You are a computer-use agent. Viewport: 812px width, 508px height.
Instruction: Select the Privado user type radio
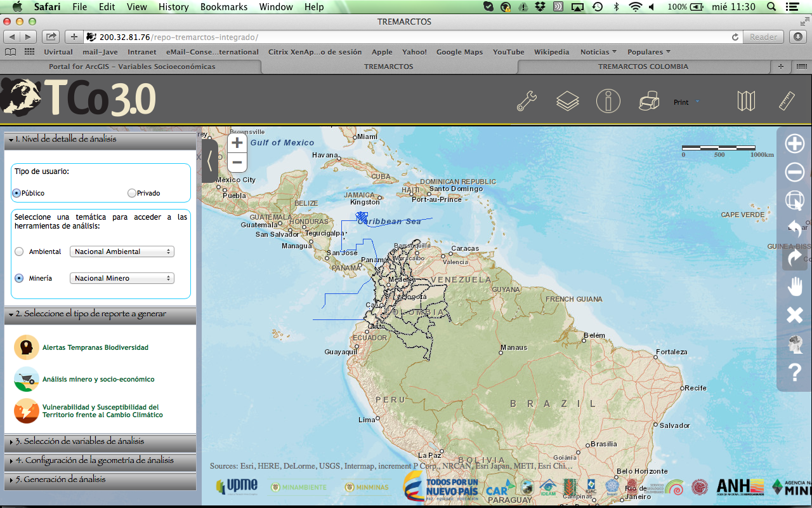click(x=132, y=193)
